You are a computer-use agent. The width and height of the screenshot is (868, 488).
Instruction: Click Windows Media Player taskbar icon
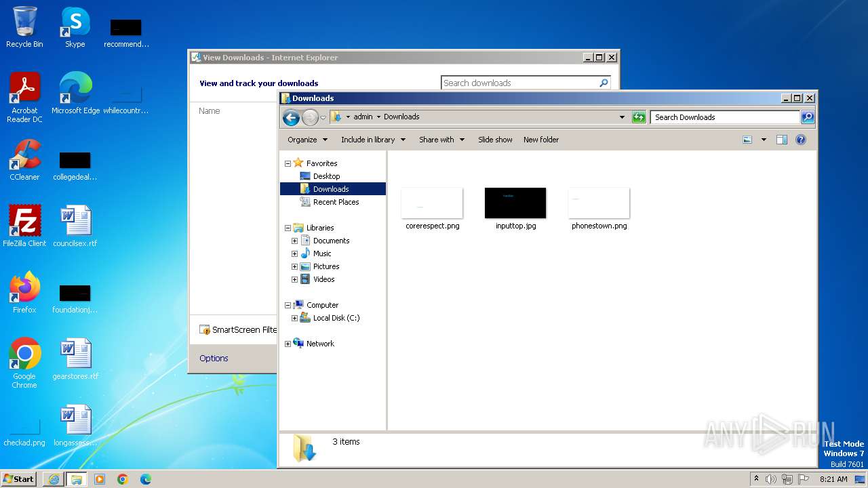[x=100, y=479]
